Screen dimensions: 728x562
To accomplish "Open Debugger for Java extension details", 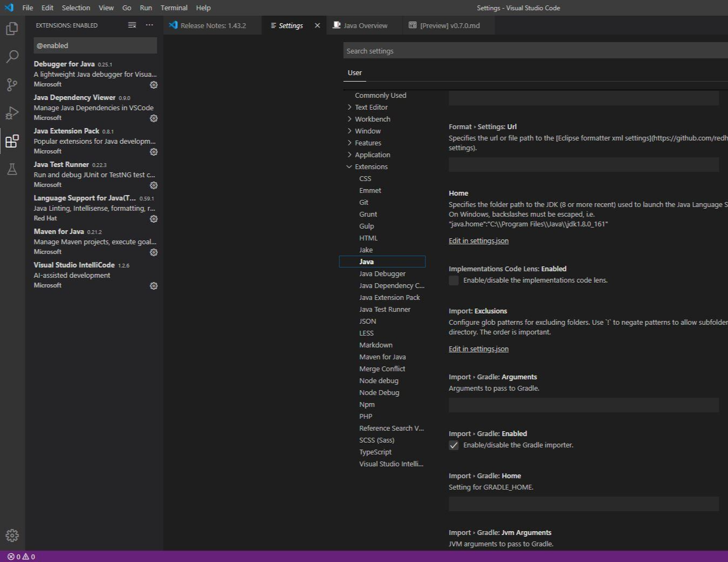I will (95, 74).
